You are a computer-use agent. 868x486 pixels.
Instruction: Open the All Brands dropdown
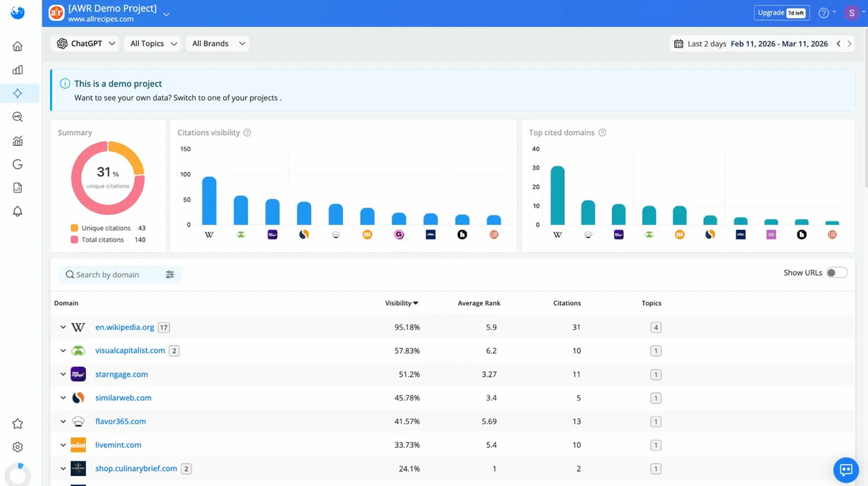coord(218,43)
